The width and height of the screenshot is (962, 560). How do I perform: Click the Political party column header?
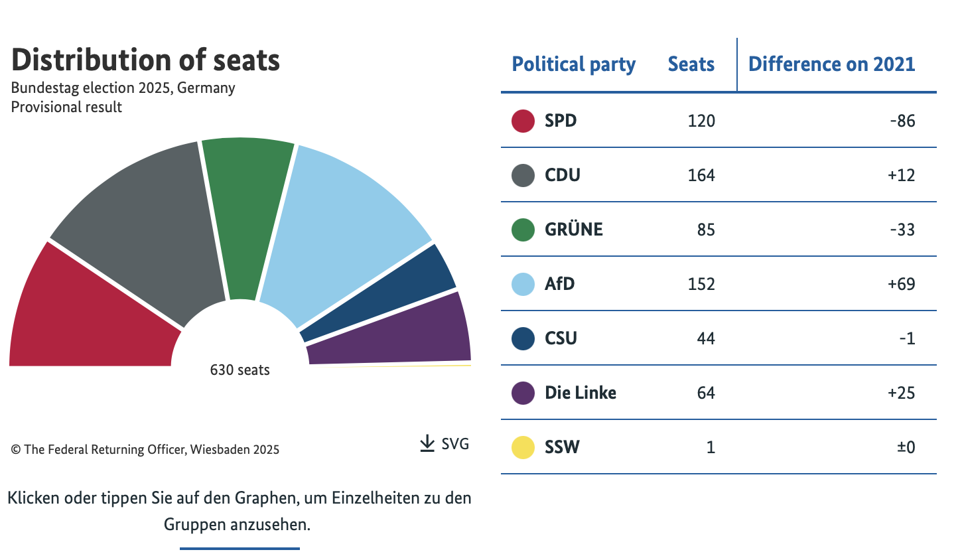[573, 64]
